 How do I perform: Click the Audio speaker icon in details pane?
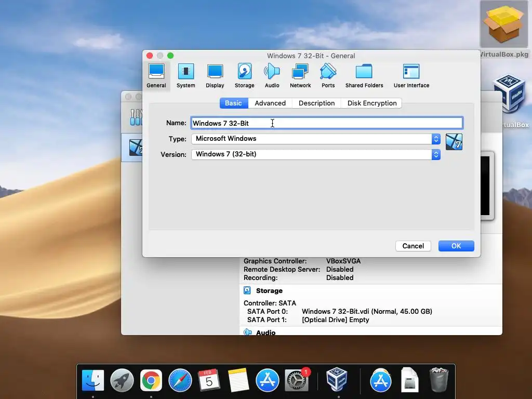(248, 332)
